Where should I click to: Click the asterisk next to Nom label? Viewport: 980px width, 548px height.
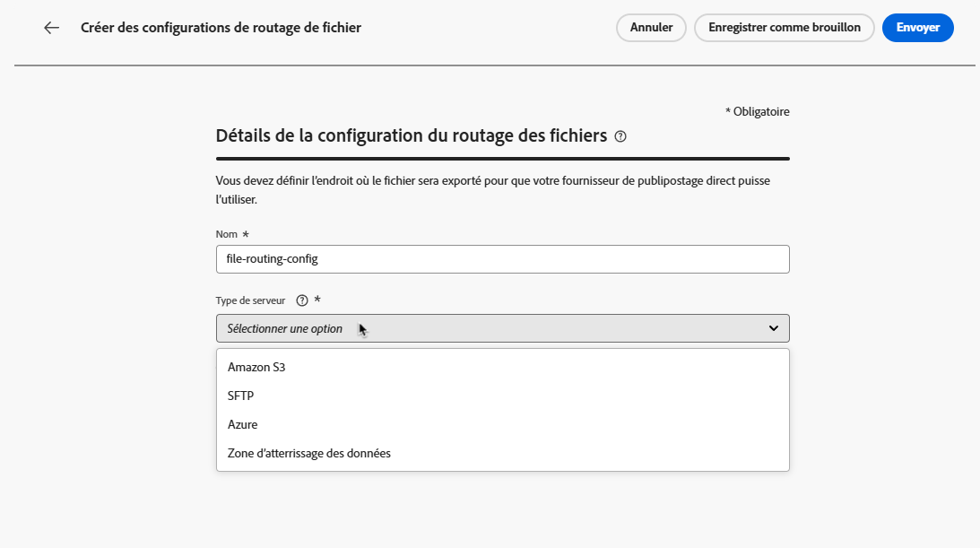(x=246, y=234)
